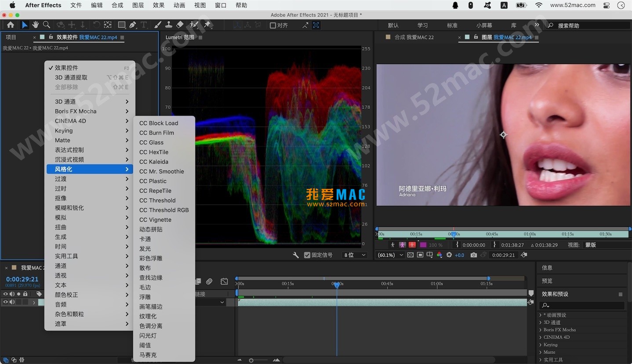The width and height of the screenshot is (632, 364).
Task: Open the 视图 蒙版 view dropdown
Action: click(607, 245)
